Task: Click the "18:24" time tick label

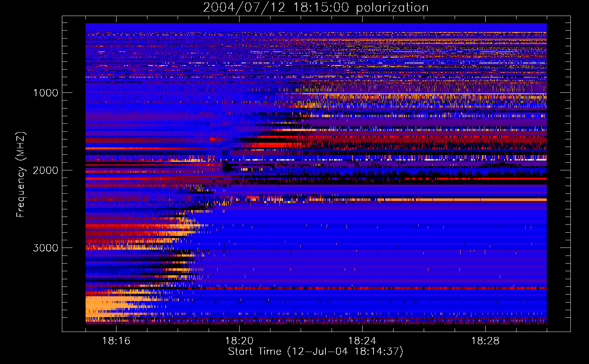Action: [x=362, y=341]
